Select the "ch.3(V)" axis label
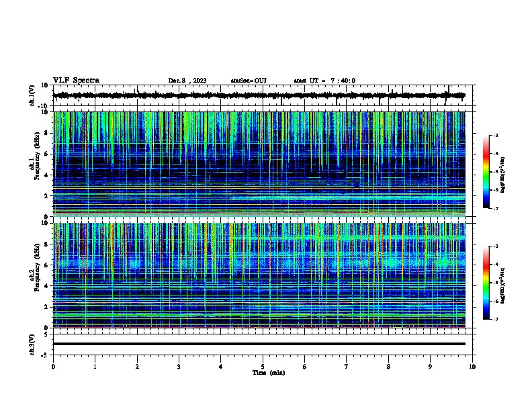The image size is (532, 411). [32, 345]
